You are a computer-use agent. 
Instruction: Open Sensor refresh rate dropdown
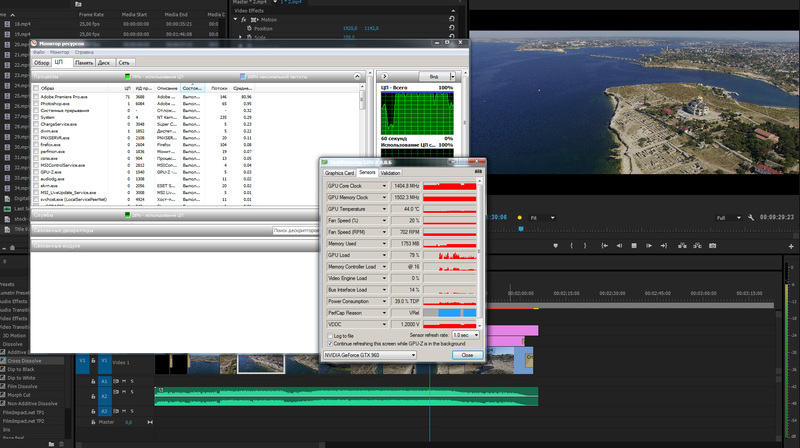(465, 335)
